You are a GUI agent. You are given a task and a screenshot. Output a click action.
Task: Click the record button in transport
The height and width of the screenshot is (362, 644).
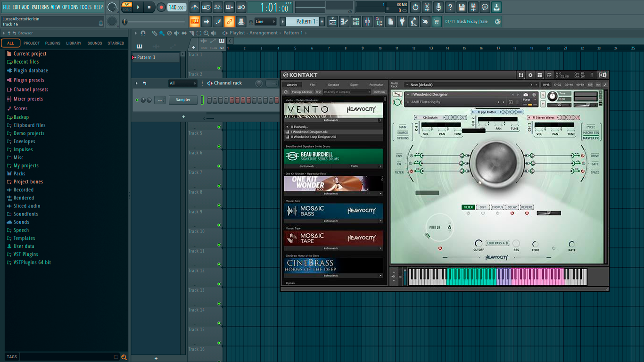click(161, 7)
